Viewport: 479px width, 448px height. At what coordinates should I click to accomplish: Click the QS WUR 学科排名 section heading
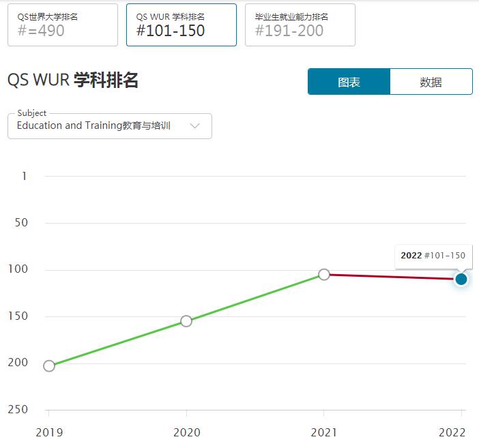pyautogui.click(x=73, y=80)
